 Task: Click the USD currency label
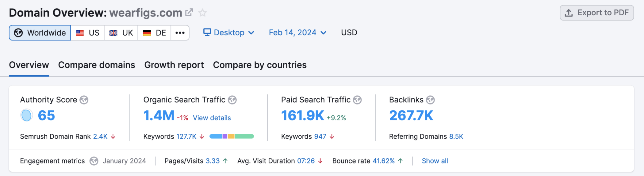[349, 33]
